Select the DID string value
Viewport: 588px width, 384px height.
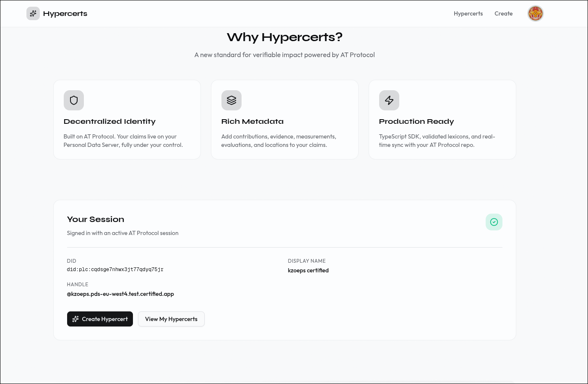[115, 269]
